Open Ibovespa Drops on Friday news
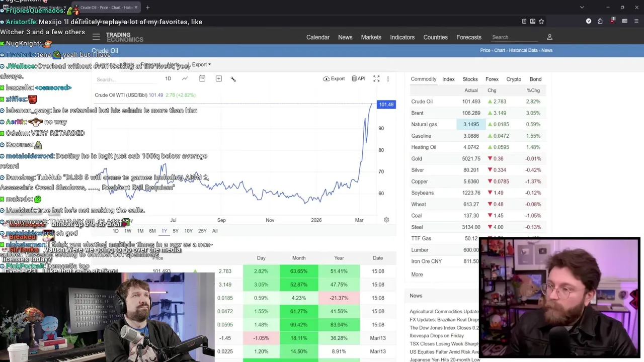Image resolution: width=644 pixels, height=362 pixels. click(x=437, y=335)
